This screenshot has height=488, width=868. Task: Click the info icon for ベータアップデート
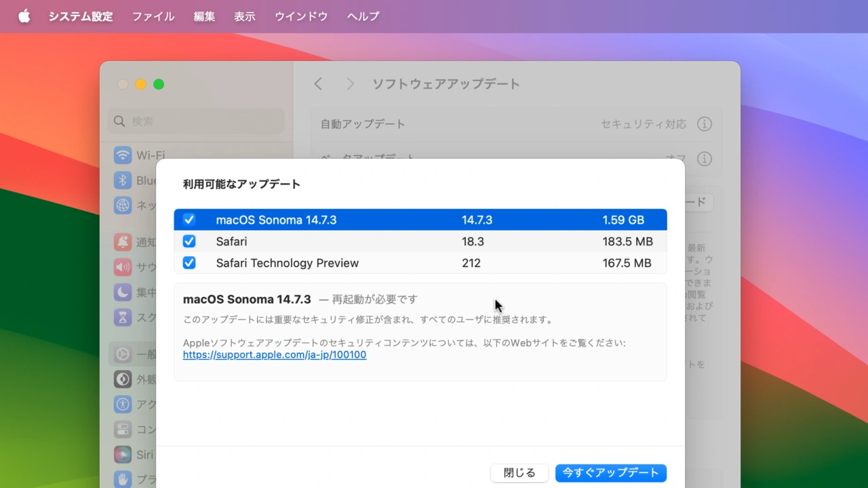tap(705, 159)
